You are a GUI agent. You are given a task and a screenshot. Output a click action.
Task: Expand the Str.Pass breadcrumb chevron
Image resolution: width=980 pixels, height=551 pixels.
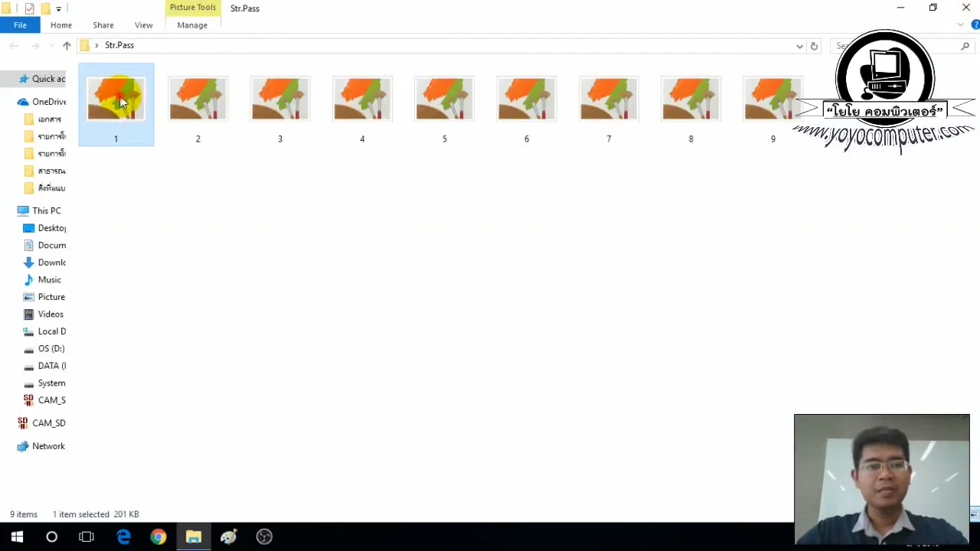[x=96, y=45]
